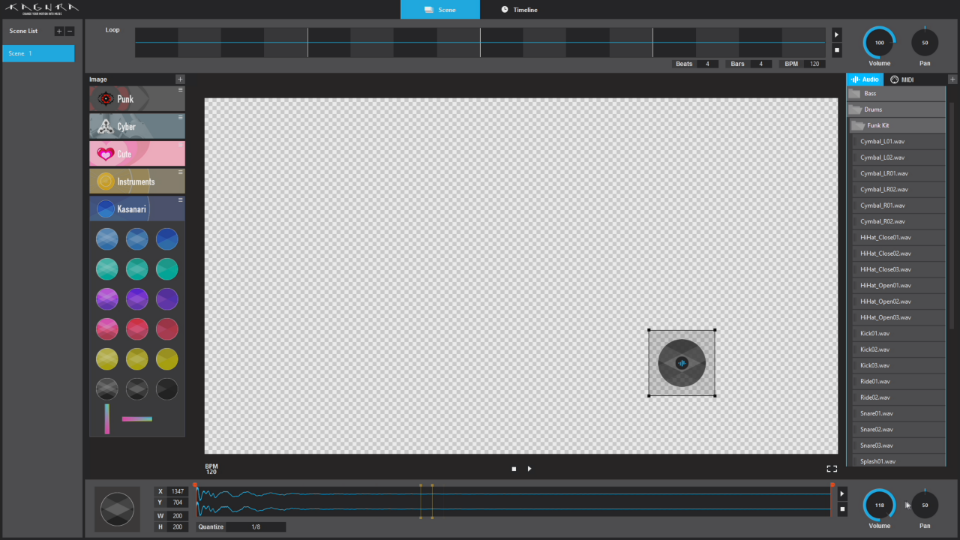Toggle fullscreen canvas view
This screenshot has width=960, height=540.
click(x=831, y=469)
